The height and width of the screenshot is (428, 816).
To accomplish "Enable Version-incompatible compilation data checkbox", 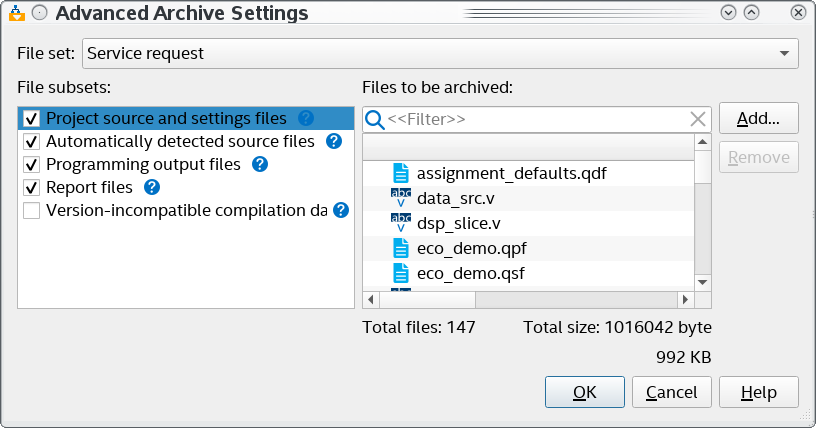I will click(31, 210).
